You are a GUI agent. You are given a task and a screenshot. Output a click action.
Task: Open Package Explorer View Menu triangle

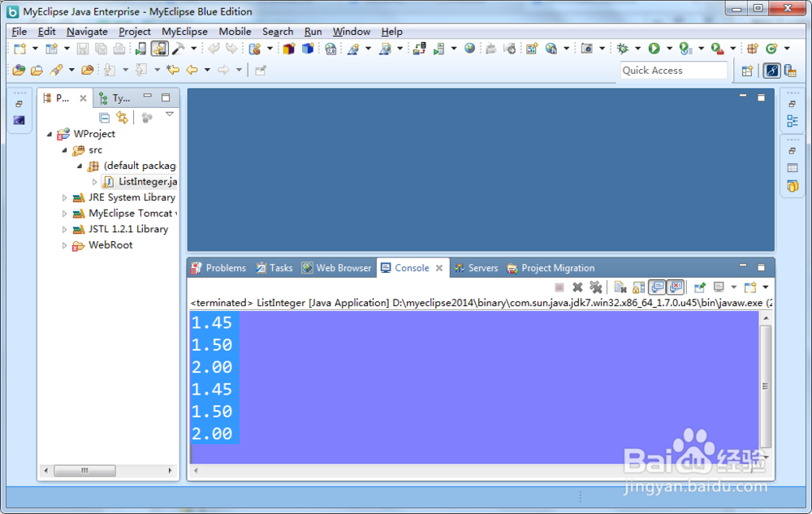170,114
